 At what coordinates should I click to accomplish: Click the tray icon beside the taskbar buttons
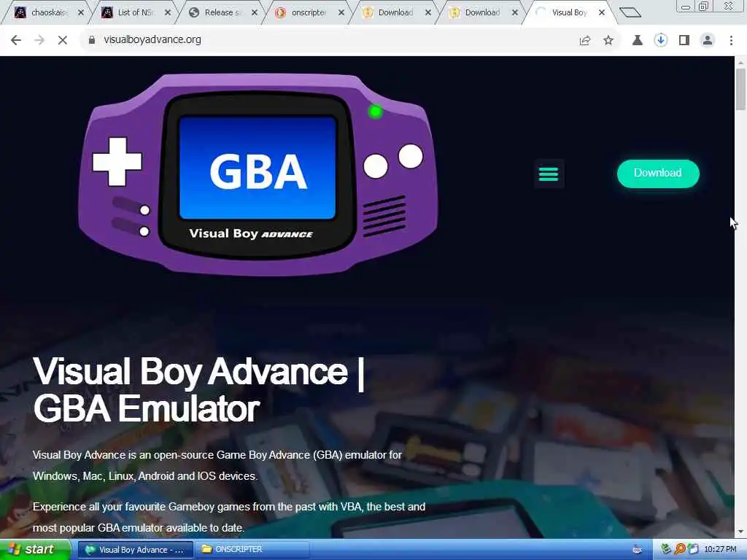pyautogui.click(x=637, y=550)
